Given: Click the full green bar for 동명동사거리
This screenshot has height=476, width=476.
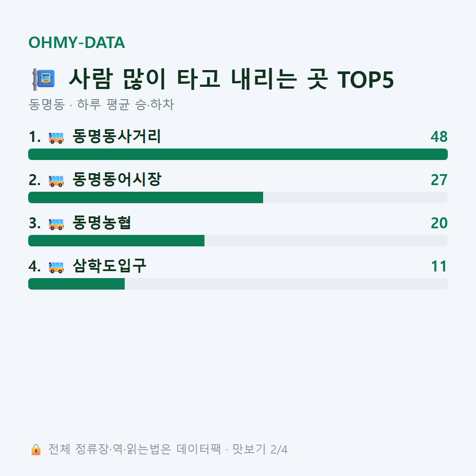Looking at the screenshot, I should pos(238,154).
